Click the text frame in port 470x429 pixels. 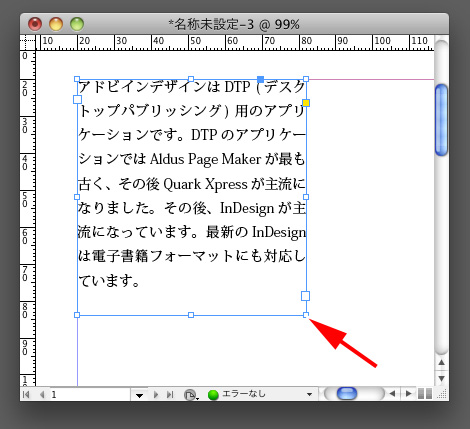coord(77,99)
